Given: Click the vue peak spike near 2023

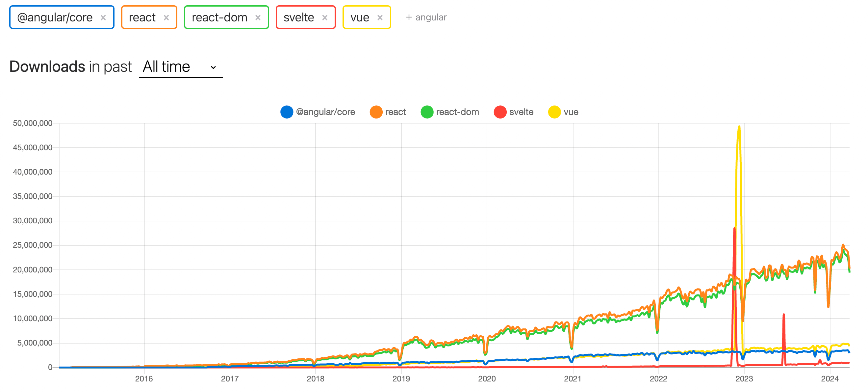Looking at the screenshot, I should 739,127.
